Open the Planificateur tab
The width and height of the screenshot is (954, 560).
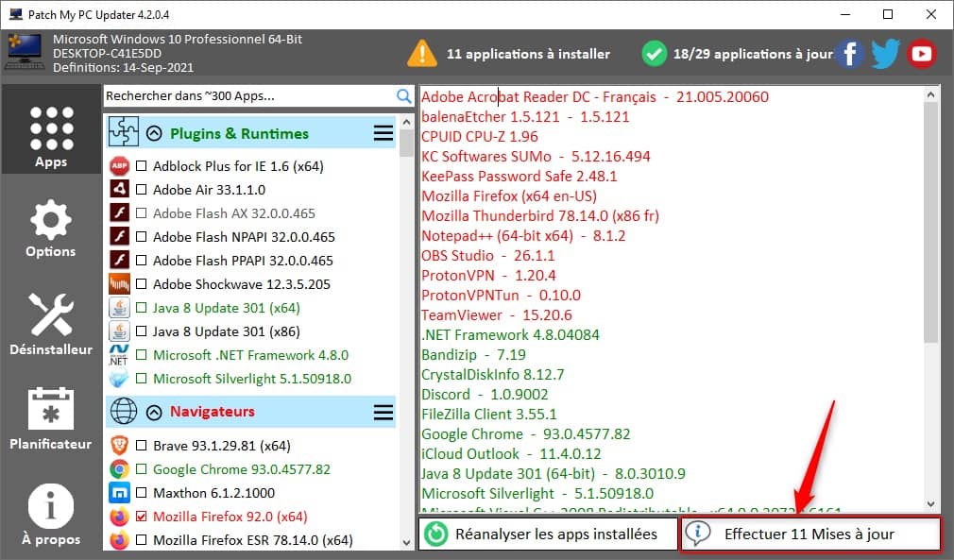[x=51, y=418]
